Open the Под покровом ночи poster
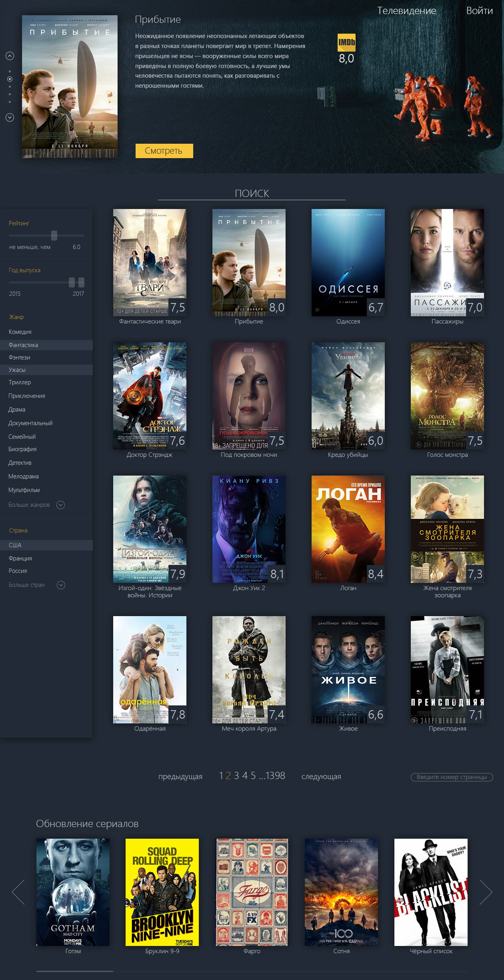This screenshot has height=980, width=504. 249,396
